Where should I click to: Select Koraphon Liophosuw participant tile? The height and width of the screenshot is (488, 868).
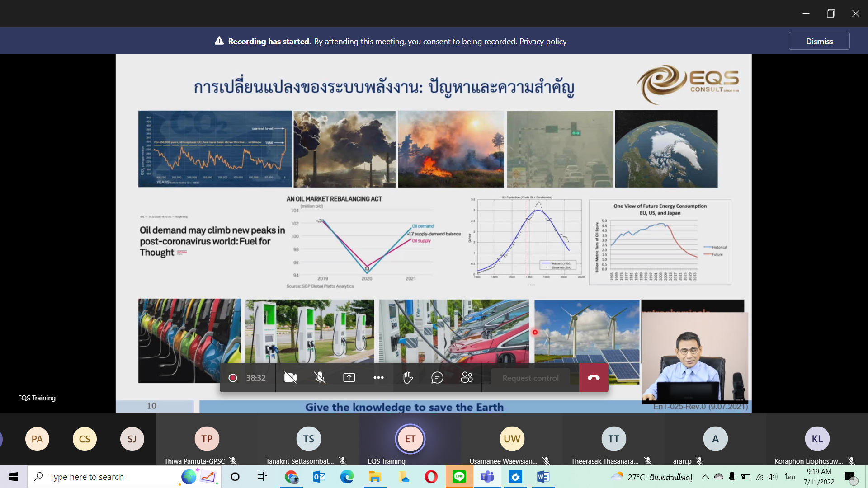[817, 439]
